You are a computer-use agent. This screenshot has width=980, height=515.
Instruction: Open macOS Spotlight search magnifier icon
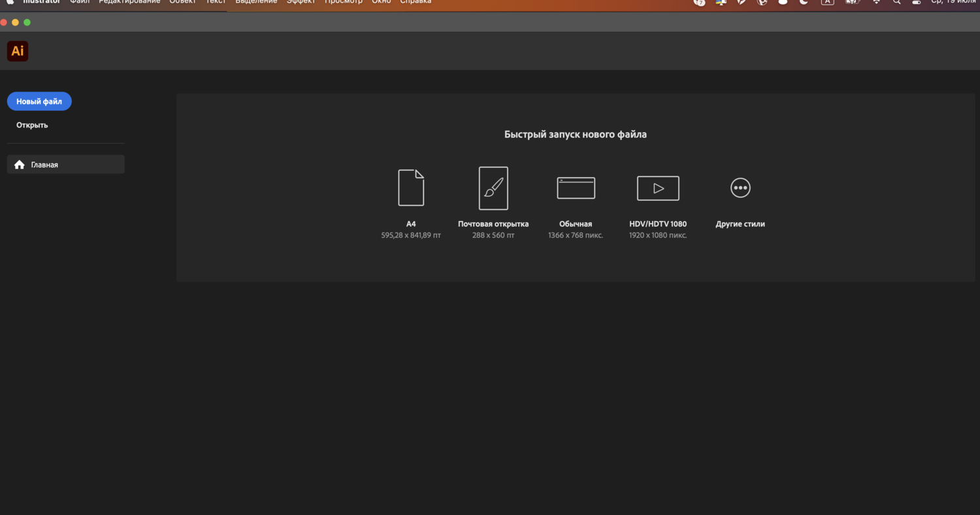click(897, 2)
